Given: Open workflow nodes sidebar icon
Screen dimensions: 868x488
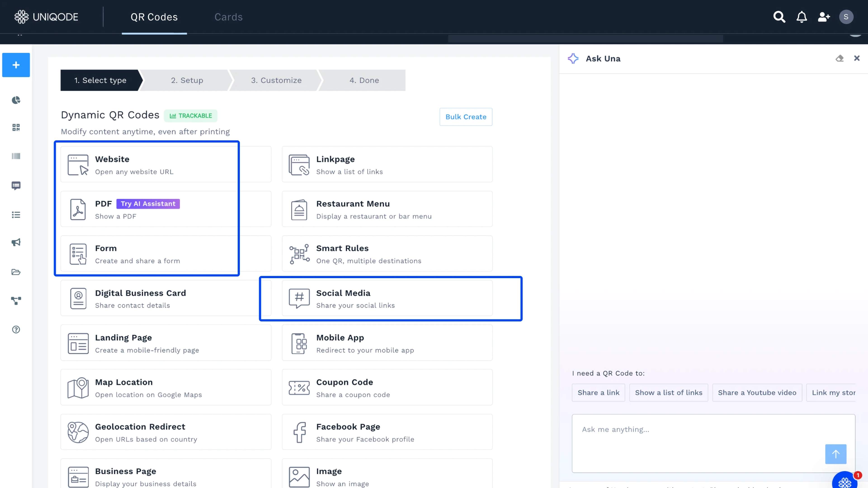Looking at the screenshot, I should tap(16, 301).
